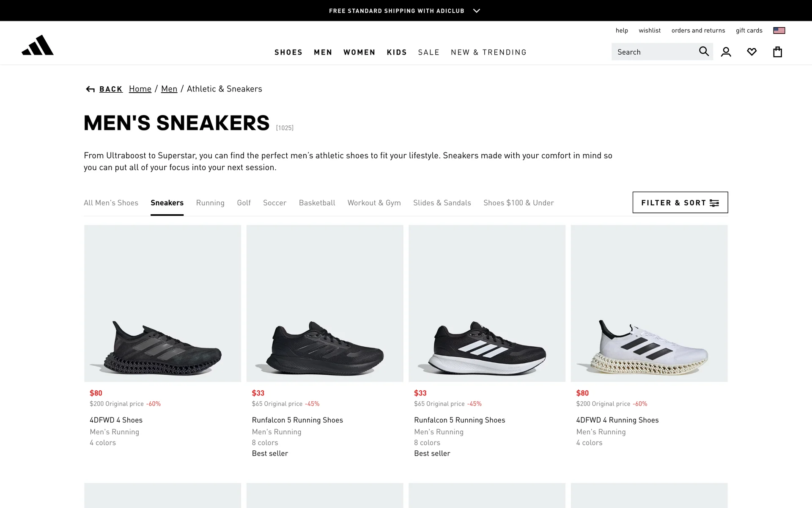The image size is (812, 508).
Task: Open the white 4DFWD 4 Running Shoes image
Action: 649,303
